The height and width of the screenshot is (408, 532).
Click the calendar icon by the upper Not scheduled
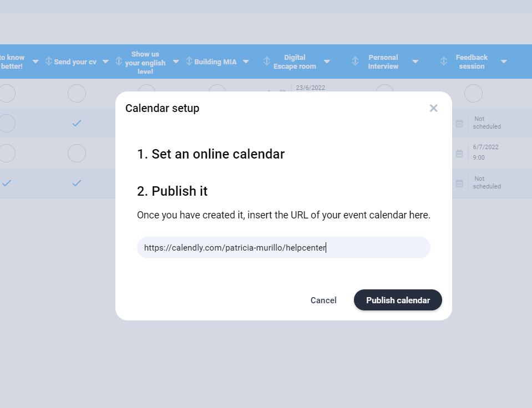459,123
